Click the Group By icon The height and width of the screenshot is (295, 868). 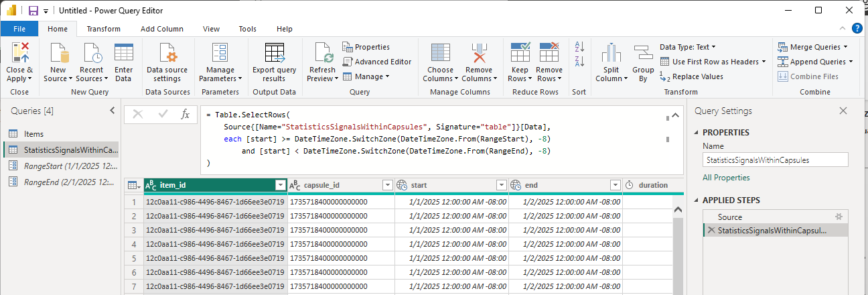coord(643,54)
